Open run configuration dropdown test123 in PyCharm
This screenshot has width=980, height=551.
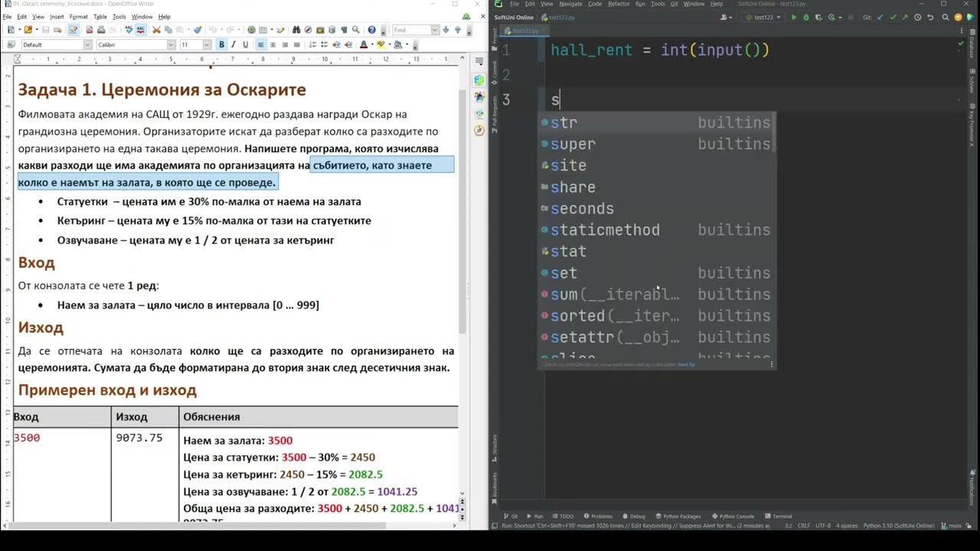pos(764,17)
